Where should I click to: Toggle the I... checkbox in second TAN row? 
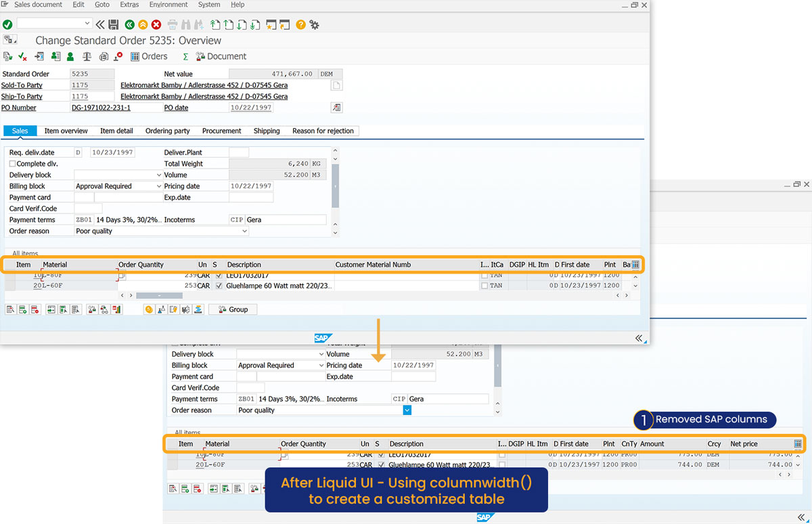coord(484,286)
